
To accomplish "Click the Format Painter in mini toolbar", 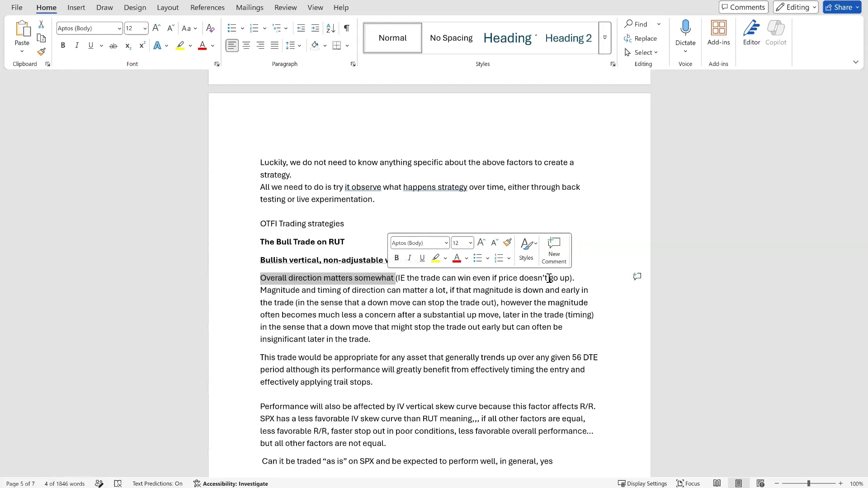I will (x=507, y=243).
